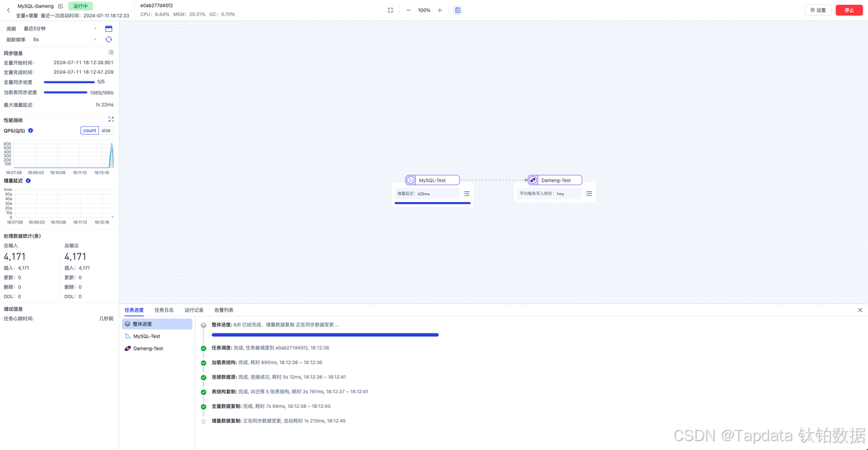This screenshot has width=868, height=450.
Task: Select Dameng-Test in the progress list
Action: point(157,348)
